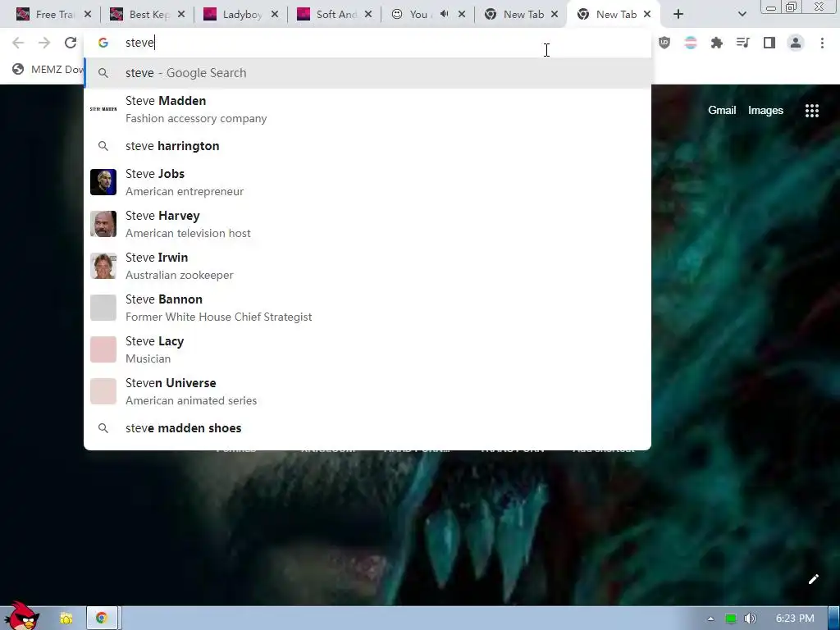
Task: Close the Ladyboy tab
Action: click(275, 15)
